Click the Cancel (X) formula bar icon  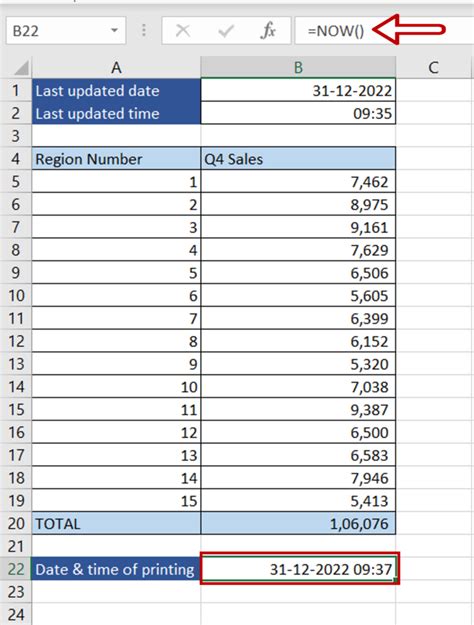click(183, 31)
